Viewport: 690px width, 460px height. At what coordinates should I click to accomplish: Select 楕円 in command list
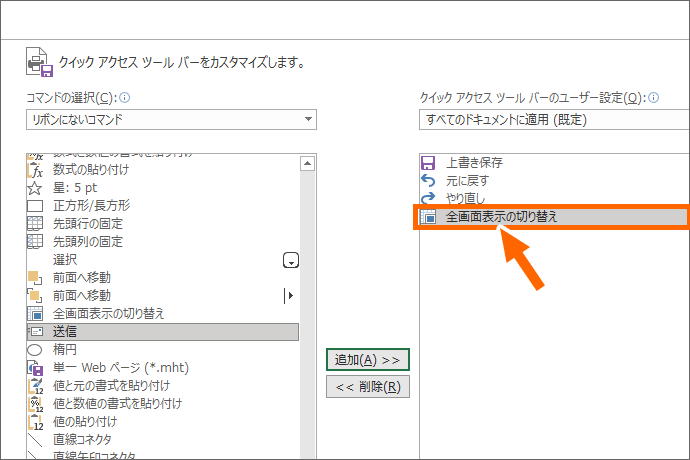(65, 350)
